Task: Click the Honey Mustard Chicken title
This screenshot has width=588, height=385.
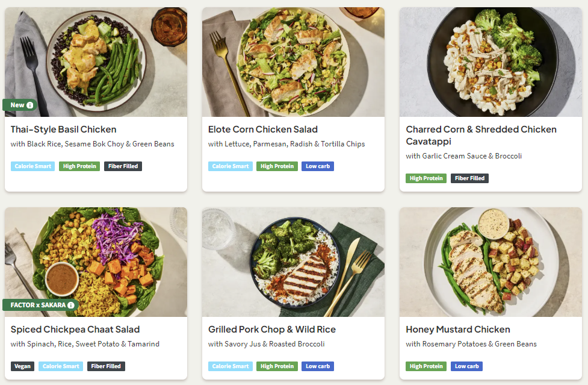Action: pyautogui.click(x=458, y=330)
